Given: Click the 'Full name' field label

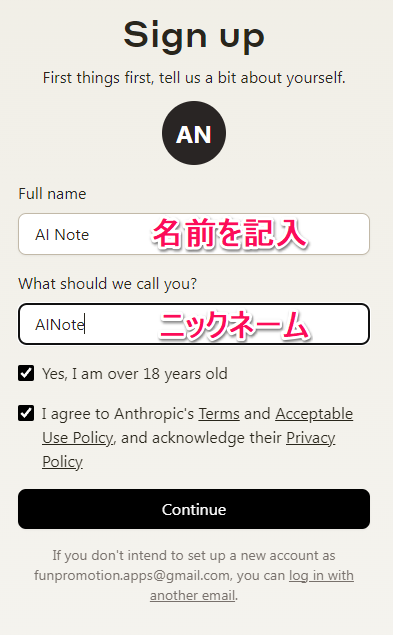Looking at the screenshot, I should pos(52,194).
